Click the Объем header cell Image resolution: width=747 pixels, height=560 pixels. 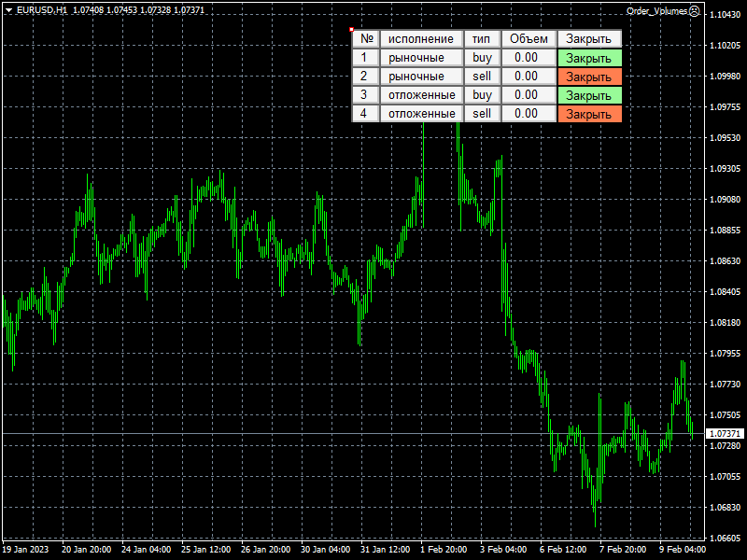[529, 39]
